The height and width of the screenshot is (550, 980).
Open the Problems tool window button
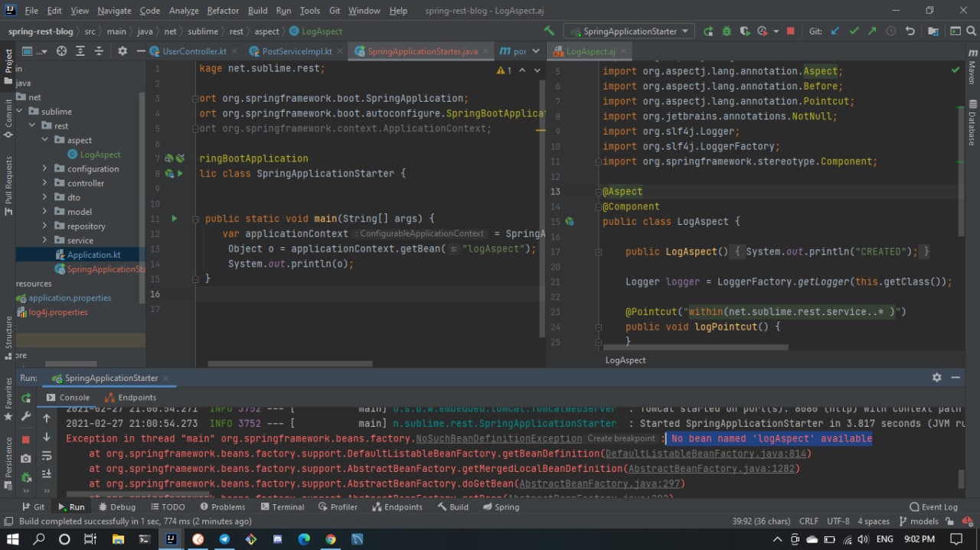(x=222, y=506)
